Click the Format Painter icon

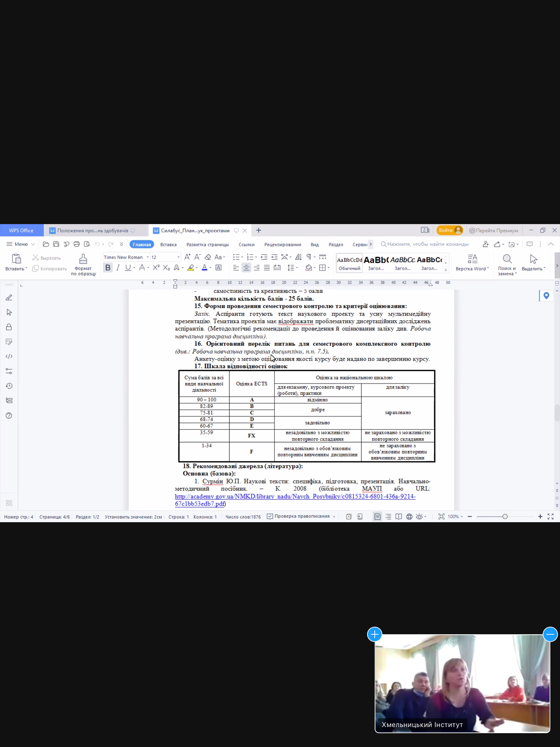coord(83,259)
